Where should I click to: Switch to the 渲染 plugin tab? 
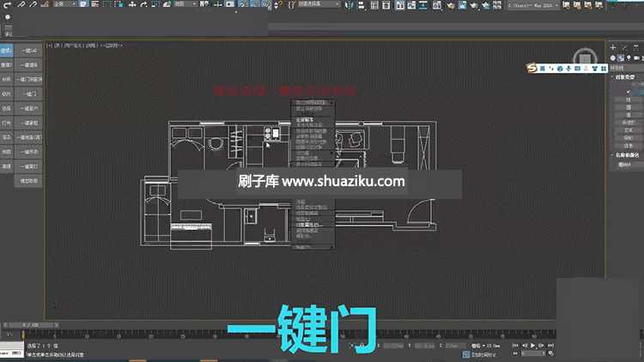coord(6,137)
